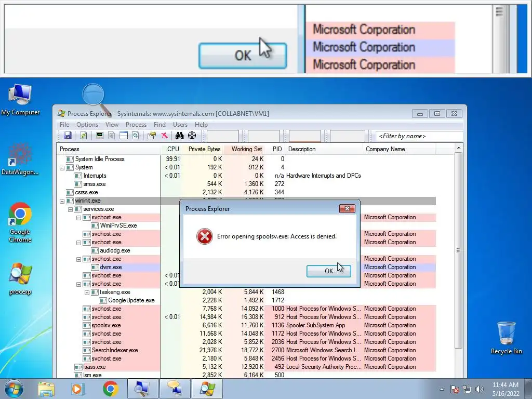Click the Process Explorer taskbar button
This screenshot has width=532, height=399.
207,389
